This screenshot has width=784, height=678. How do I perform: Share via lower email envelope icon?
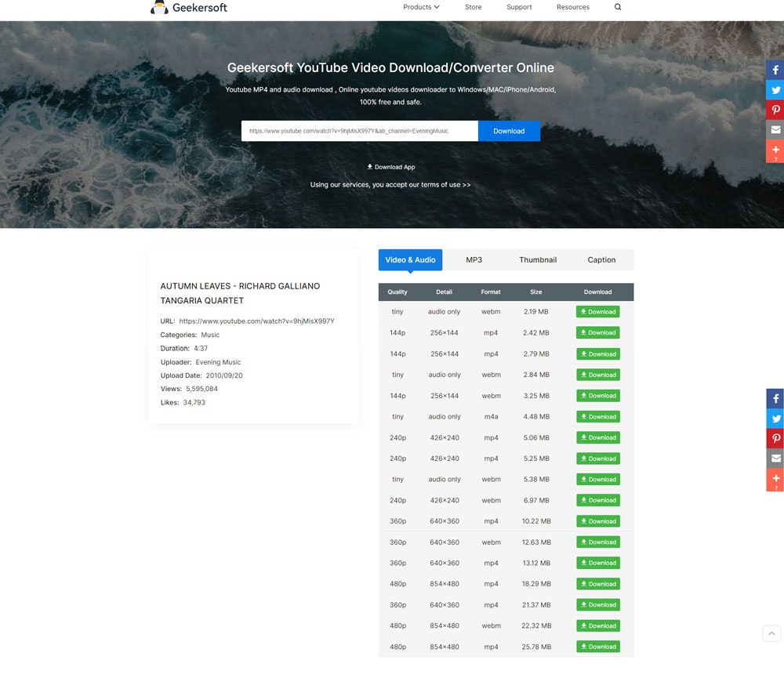tap(775, 459)
